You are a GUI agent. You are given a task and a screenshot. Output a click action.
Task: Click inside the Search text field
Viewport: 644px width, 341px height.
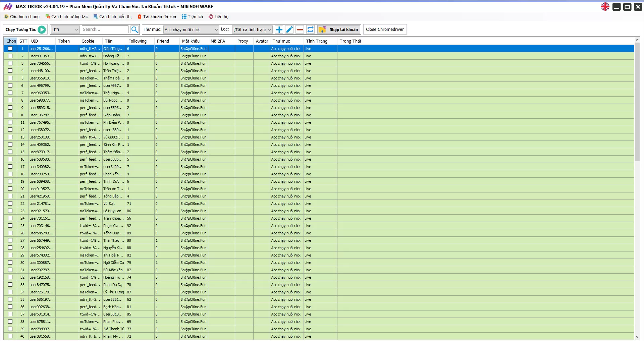[105, 30]
